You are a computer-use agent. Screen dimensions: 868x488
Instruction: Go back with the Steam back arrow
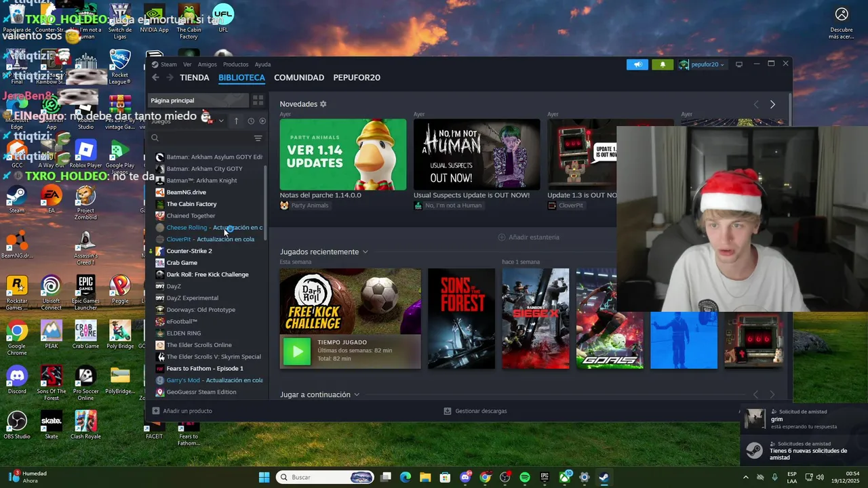point(155,77)
